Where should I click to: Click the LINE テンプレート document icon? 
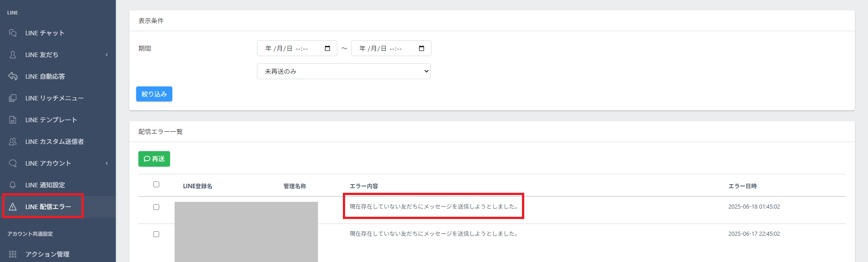(13, 120)
